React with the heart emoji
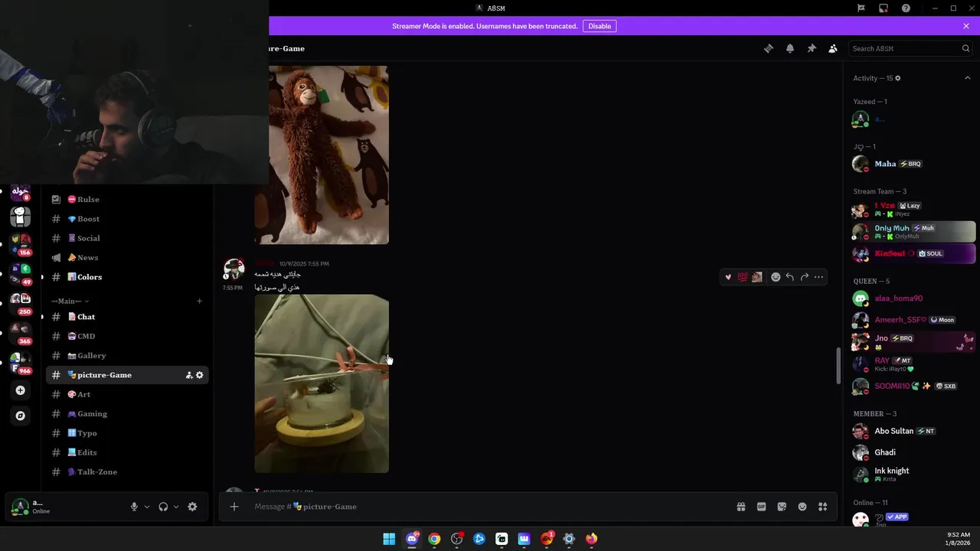 (728, 277)
